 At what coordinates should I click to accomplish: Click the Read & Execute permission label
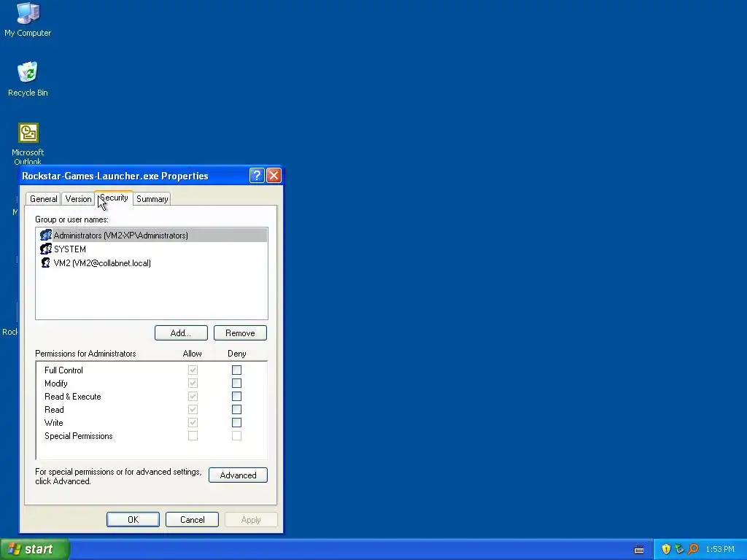(72, 396)
